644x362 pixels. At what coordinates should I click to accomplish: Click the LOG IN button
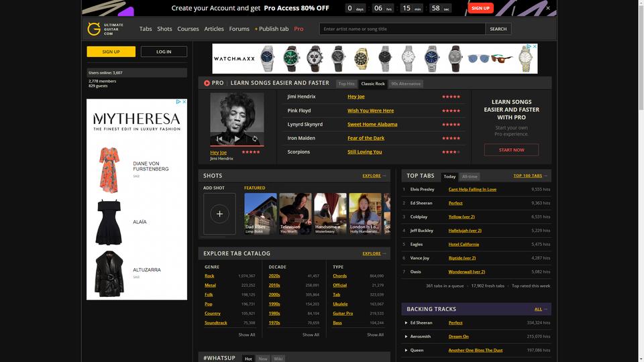164,52
